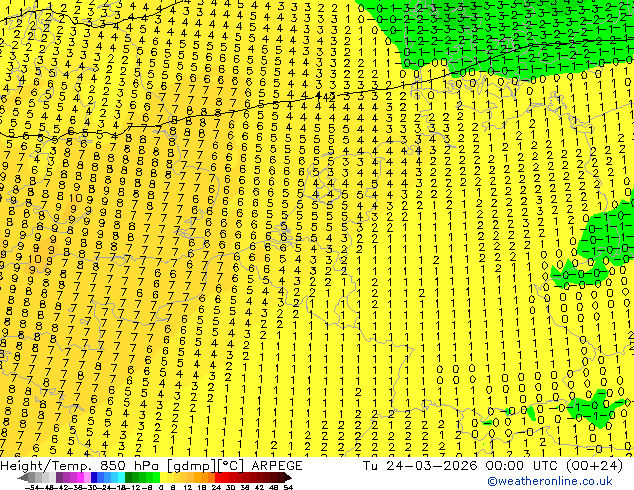This screenshot has width=634, height=490.
Task: Click the dark blue swatch above -30 in legend
Action: click(x=94, y=478)
